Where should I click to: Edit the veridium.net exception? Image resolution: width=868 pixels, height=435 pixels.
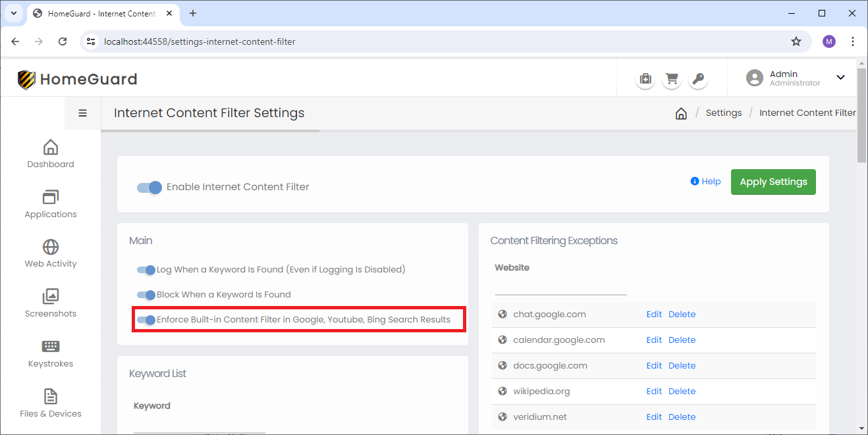pyautogui.click(x=654, y=417)
